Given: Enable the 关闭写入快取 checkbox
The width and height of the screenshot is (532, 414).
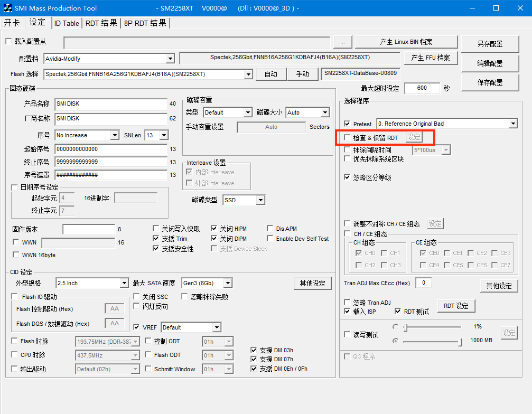Looking at the screenshot, I should click(x=156, y=229).
